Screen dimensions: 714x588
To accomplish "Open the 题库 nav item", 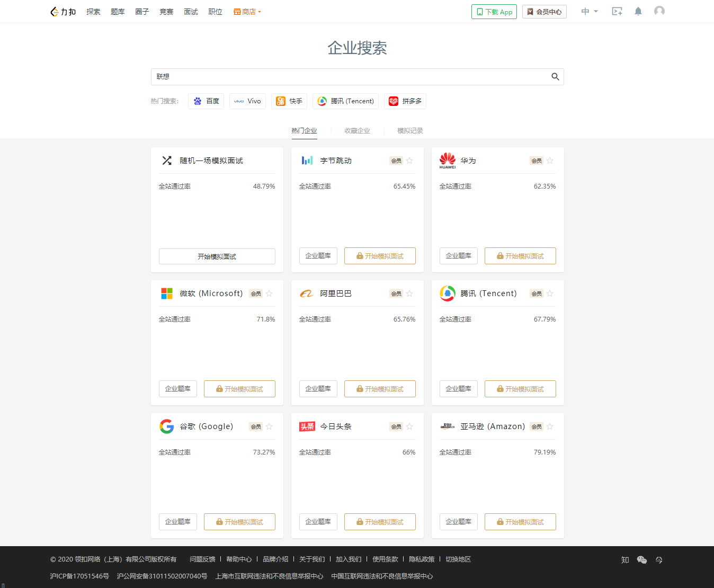I will pos(118,12).
